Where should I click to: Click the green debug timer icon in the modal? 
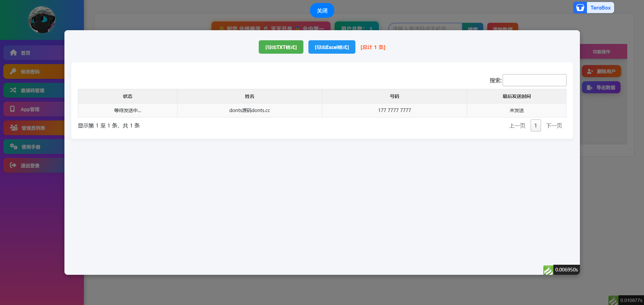click(x=548, y=270)
